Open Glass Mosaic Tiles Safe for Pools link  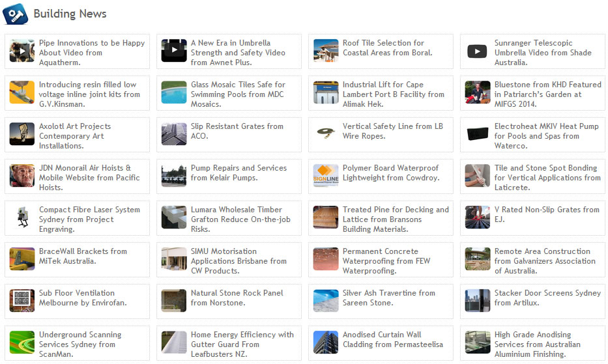click(238, 94)
